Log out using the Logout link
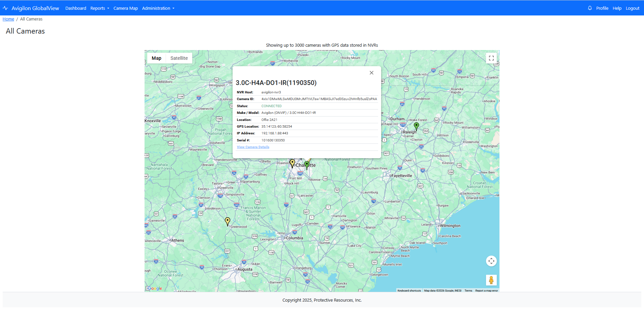Viewport: 644px width, 309px height. pyautogui.click(x=633, y=8)
